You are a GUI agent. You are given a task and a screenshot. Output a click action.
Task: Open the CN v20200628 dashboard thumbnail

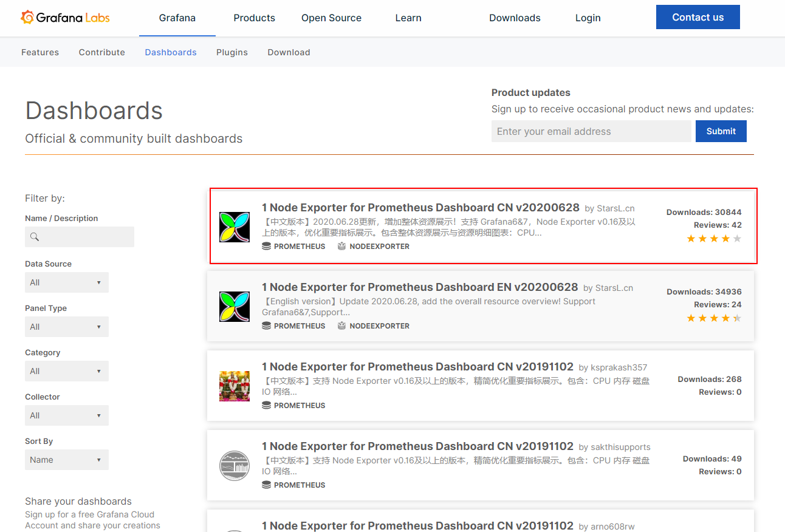coord(235,227)
